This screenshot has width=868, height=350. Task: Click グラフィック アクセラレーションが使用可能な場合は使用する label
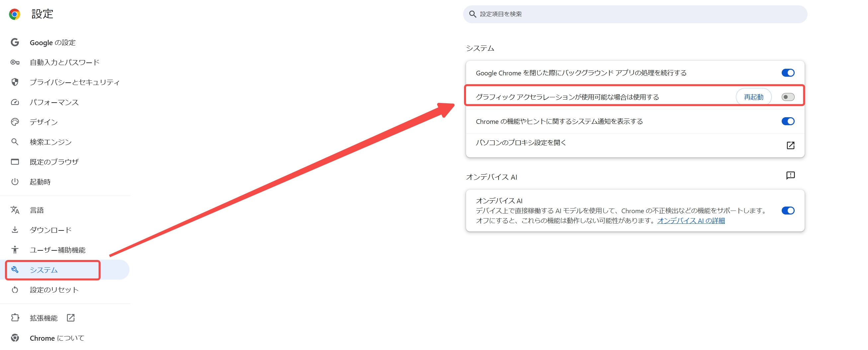(567, 97)
